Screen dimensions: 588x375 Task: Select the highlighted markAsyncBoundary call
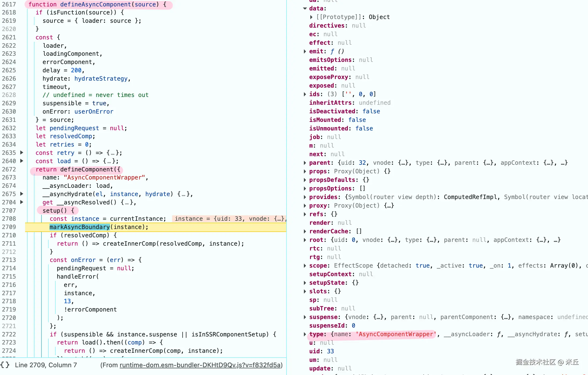pyautogui.click(x=79, y=227)
